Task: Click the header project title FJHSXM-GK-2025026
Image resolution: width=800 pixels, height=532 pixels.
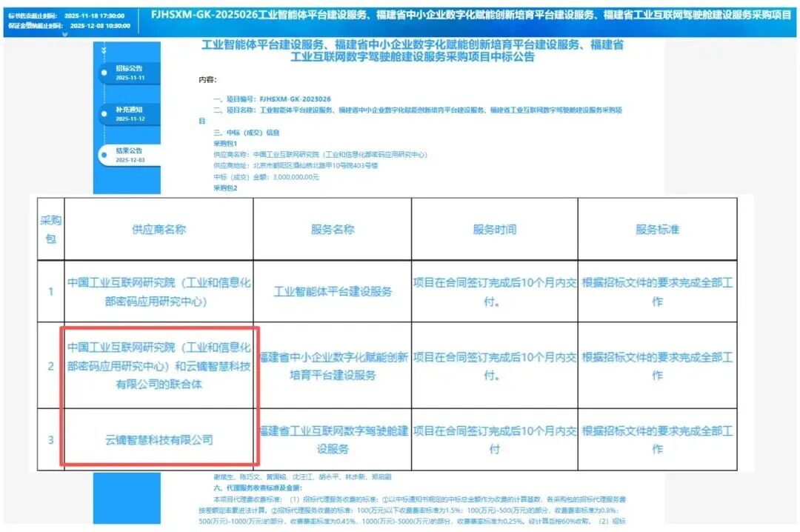Action: (470, 15)
